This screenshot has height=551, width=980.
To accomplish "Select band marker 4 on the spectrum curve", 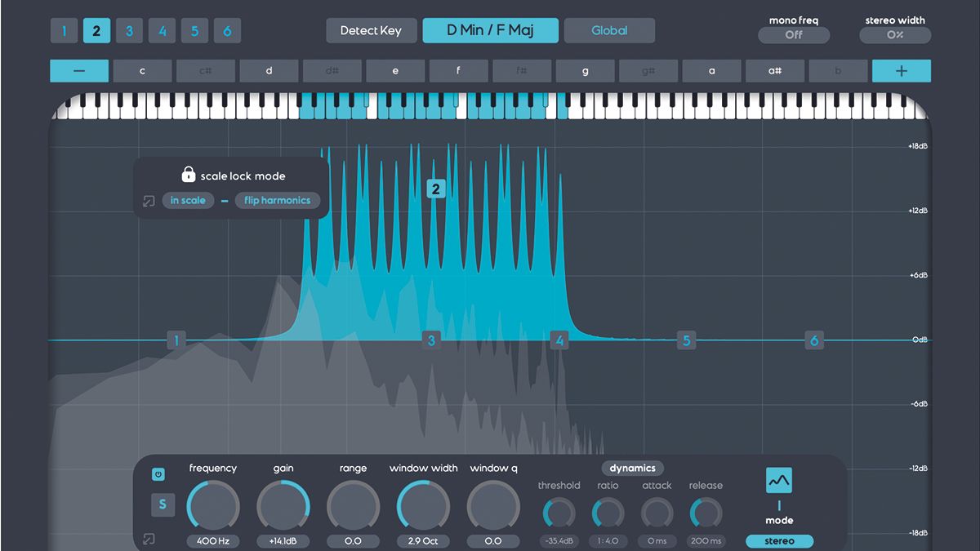I will click(559, 340).
